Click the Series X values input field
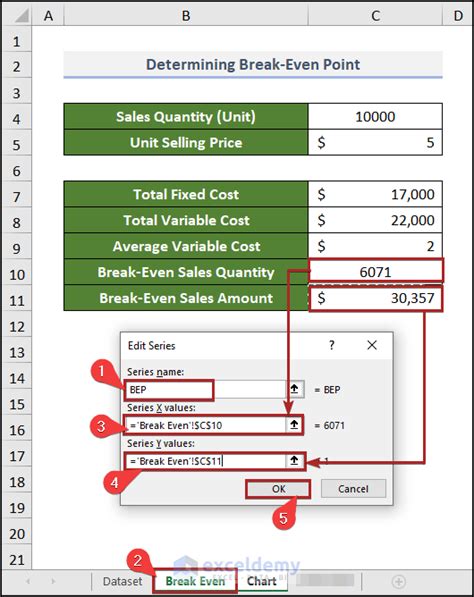This screenshot has width=474, height=597. click(x=205, y=425)
